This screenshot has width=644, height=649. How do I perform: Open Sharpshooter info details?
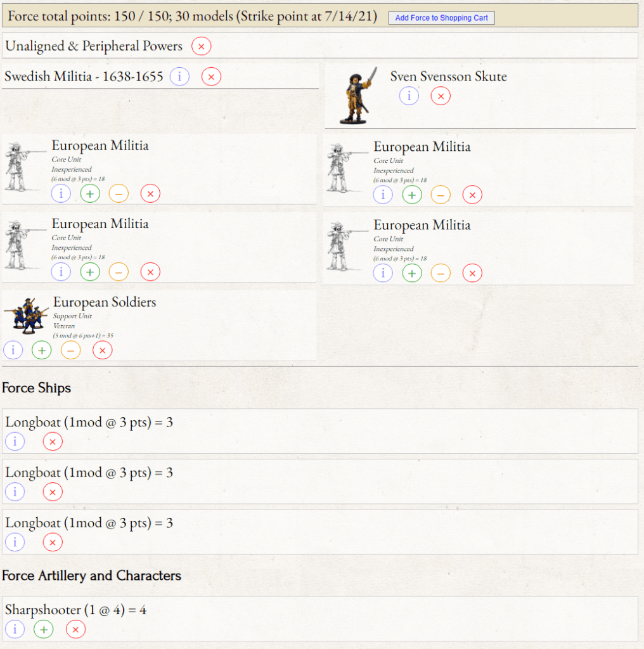click(15, 629)
